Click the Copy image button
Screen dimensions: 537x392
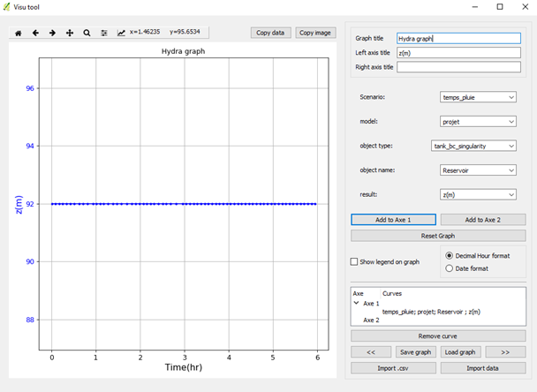click(315, 33)
